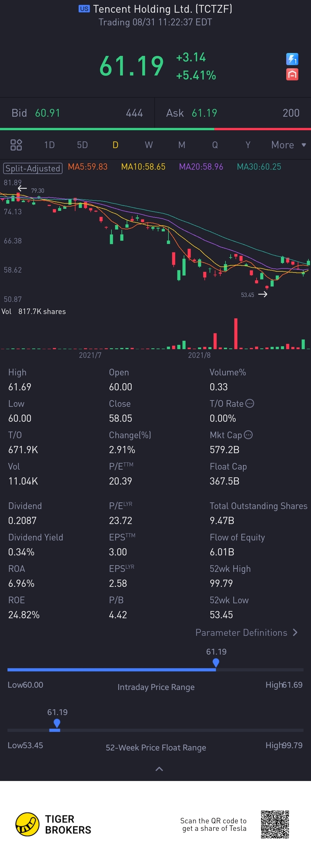Select the W weekly chart tab

[149, 145]
